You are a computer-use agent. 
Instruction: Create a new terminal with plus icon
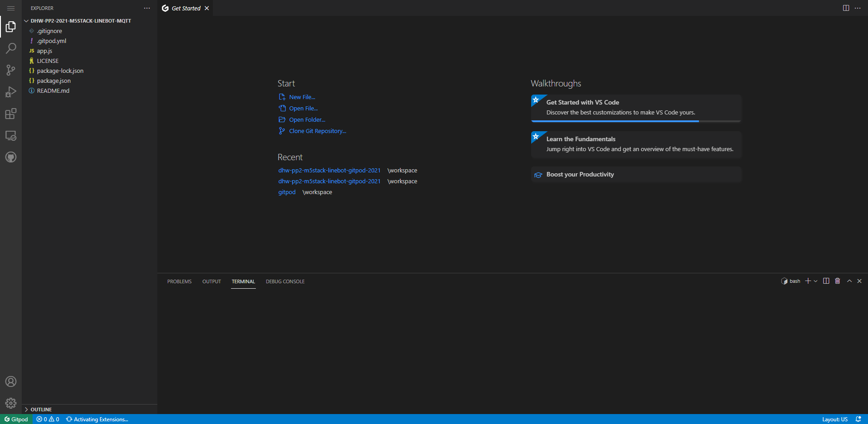pyautogui.click(x=808, y=281)
